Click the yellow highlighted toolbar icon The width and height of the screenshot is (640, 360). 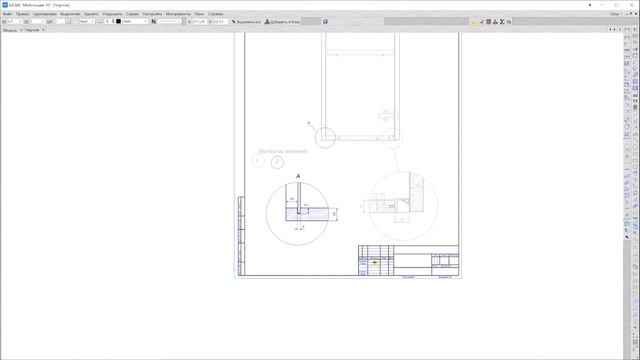coord(474,22)
